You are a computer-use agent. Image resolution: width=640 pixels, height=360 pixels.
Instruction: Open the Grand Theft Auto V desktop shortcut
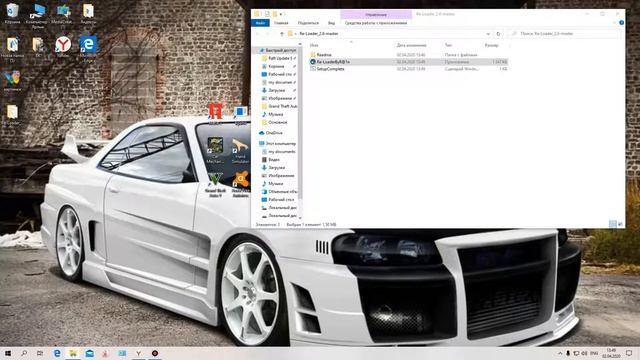(215, 184)
